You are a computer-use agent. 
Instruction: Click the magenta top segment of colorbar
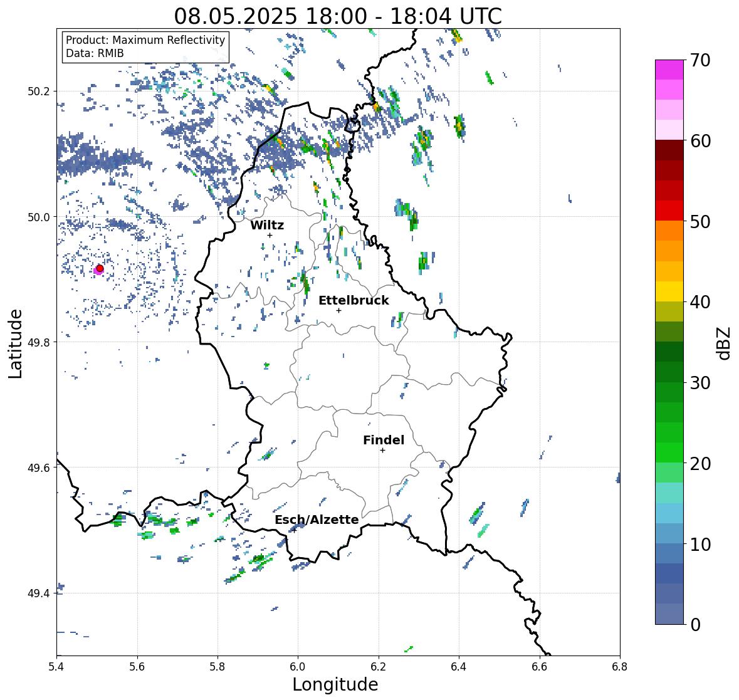(x=669, y=70)
